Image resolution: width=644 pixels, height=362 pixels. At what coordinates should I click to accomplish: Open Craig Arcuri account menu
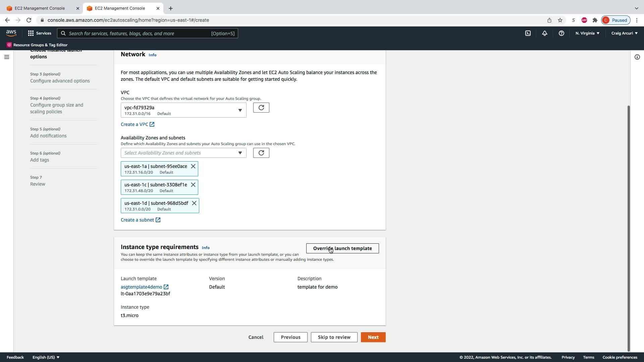(624, 33)
